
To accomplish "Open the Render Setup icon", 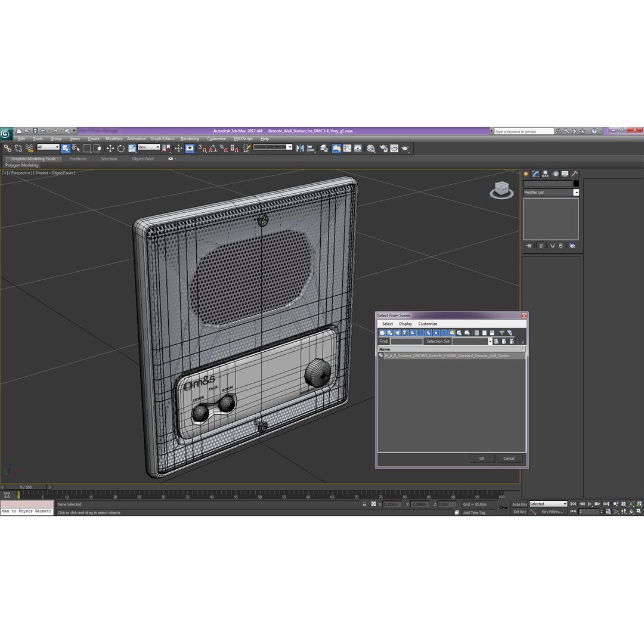I will tap(383, 148).
